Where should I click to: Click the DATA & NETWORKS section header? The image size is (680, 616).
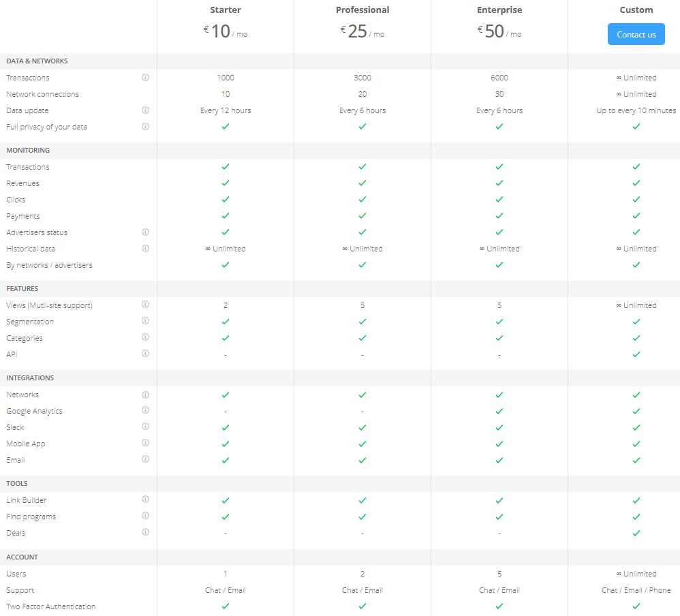coord(37,61)
